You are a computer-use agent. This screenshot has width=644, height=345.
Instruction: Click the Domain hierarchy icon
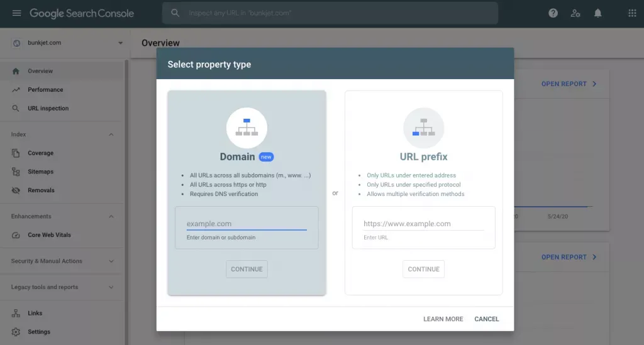(247, 128)
